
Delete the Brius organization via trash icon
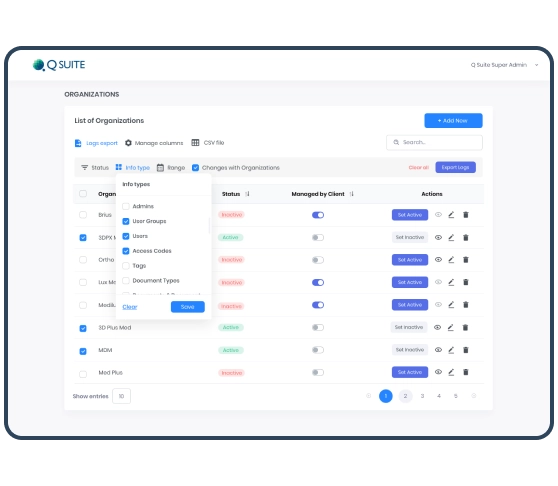(x=465, y=215)
